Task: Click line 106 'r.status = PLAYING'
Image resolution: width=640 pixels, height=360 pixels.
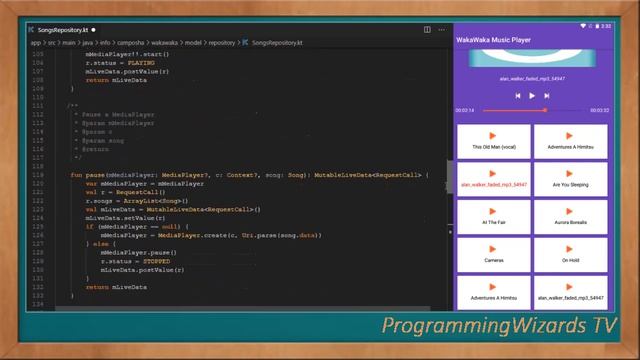Action: (120, 63)
